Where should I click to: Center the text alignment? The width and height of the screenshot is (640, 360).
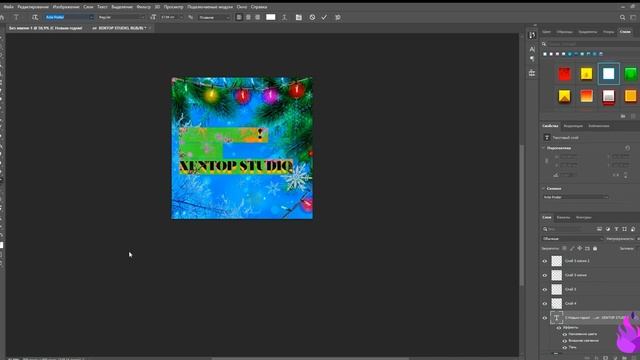pyautogui.click(x=248, y=17)
